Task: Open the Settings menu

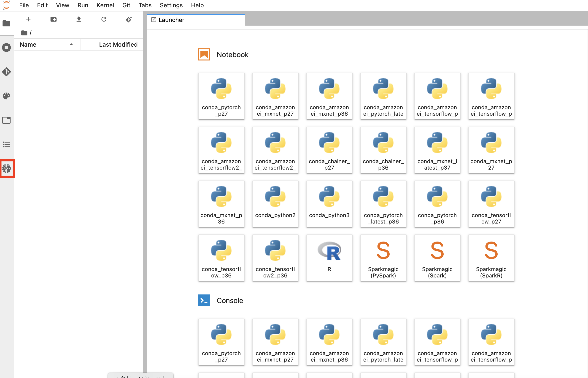Action: (171, 5)
